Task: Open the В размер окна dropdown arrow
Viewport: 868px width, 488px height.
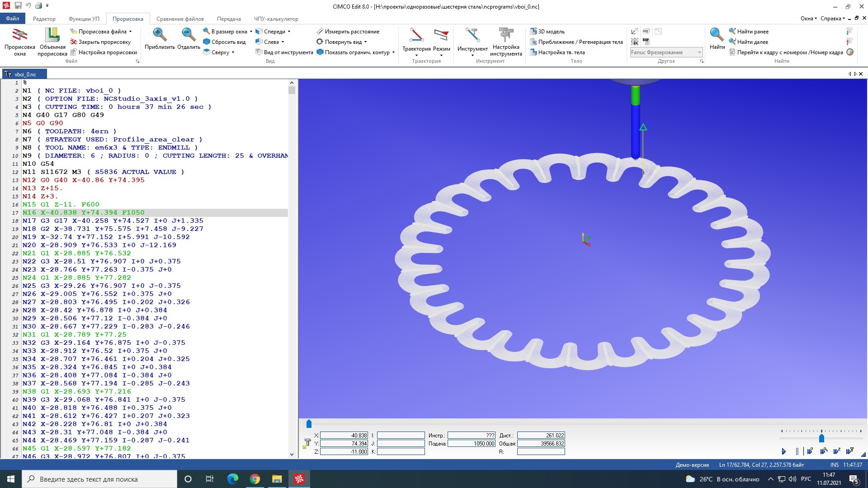Action: 251,32
